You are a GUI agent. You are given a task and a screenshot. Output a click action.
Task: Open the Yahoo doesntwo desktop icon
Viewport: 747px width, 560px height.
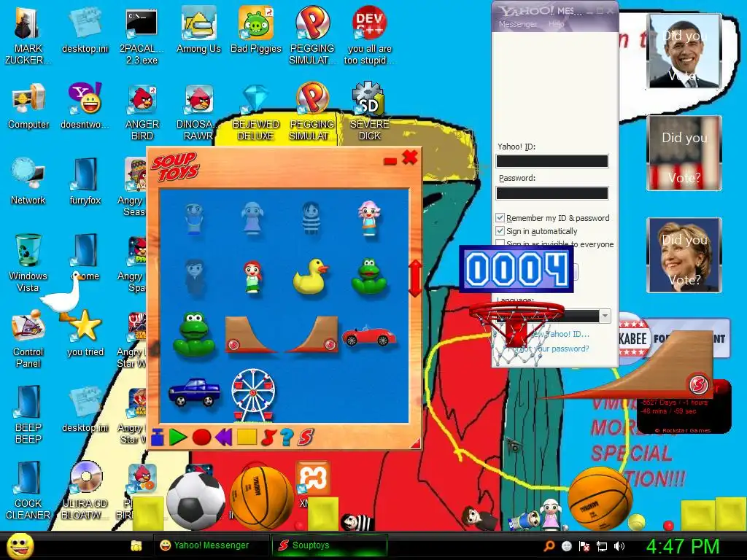coord(85,106)
